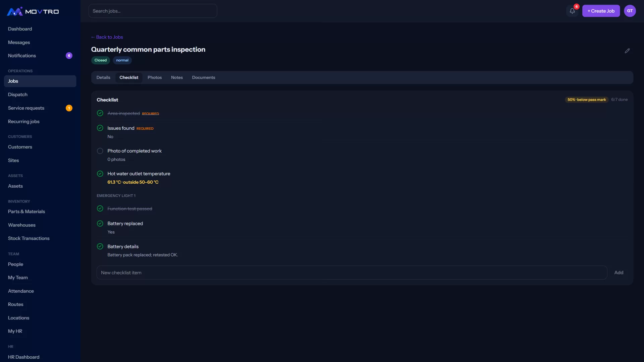Toggle the Function test passed check
Image resolution: width=644 pixels, height=362 pixels.
[x=100, y=208]
